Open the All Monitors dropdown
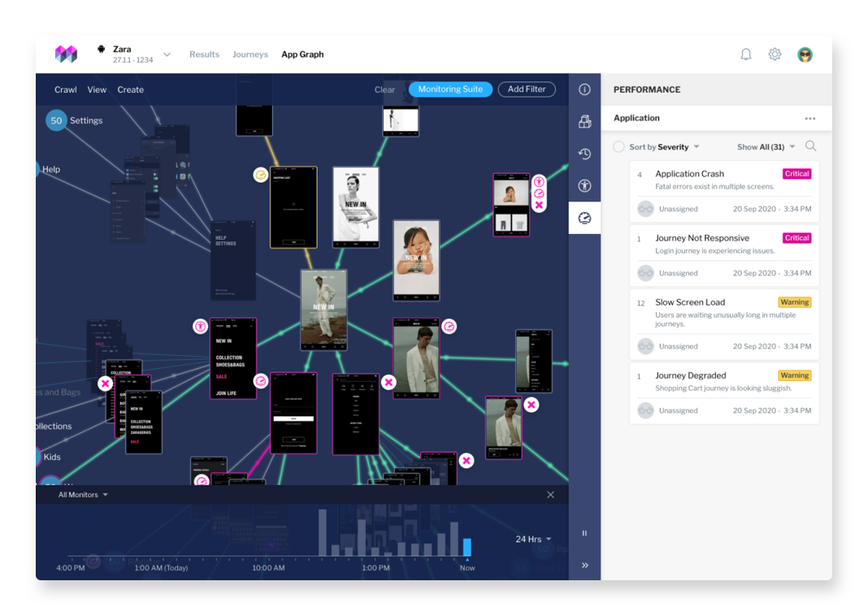Viewport: 868px width, 616px height. (x=83, y=495)
